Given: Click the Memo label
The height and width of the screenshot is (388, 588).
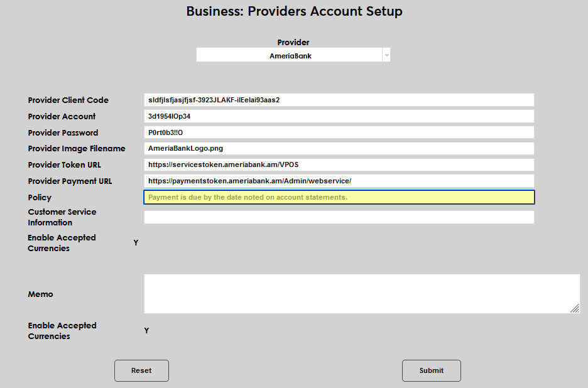Looking at the screenshot, I should pos(40,294).
